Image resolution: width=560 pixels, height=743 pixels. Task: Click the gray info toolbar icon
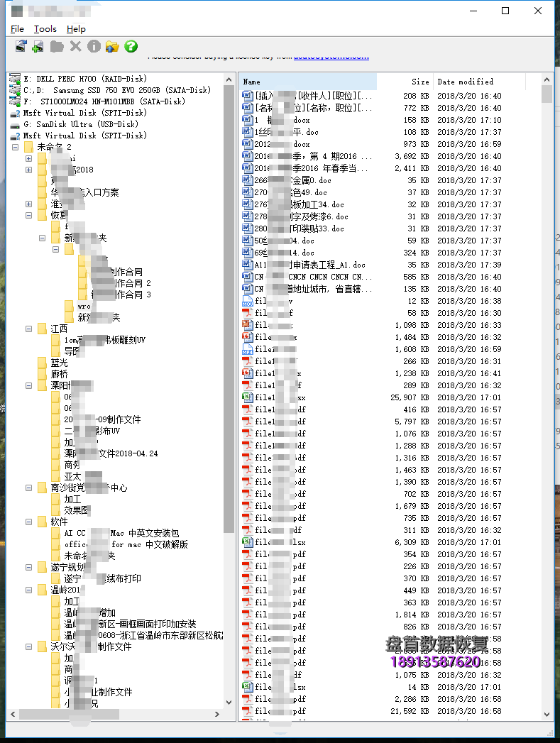94,46
